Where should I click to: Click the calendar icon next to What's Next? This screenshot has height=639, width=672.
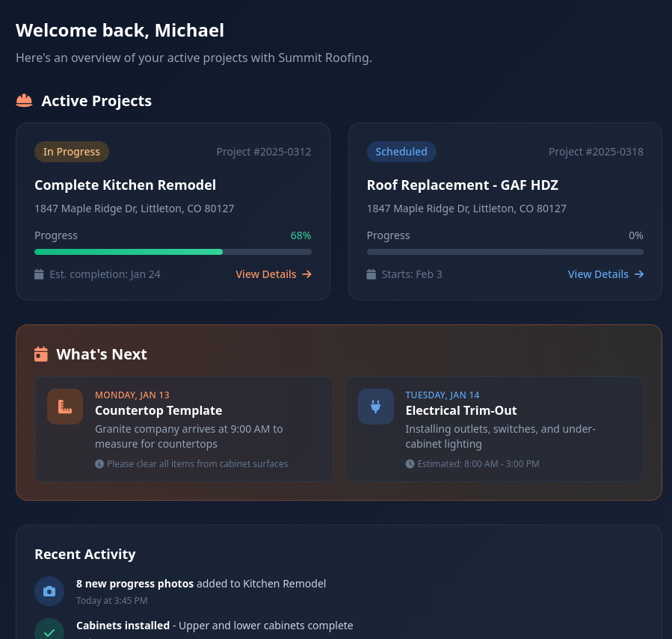click(41, 354)
